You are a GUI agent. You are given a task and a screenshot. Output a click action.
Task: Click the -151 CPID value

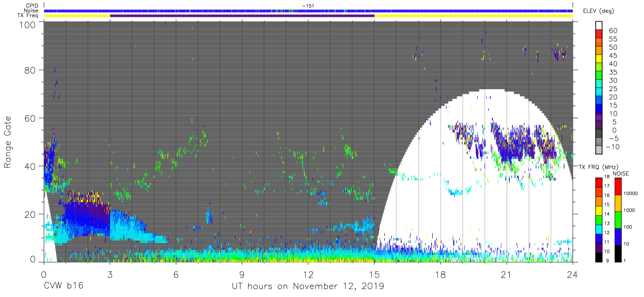308,6
